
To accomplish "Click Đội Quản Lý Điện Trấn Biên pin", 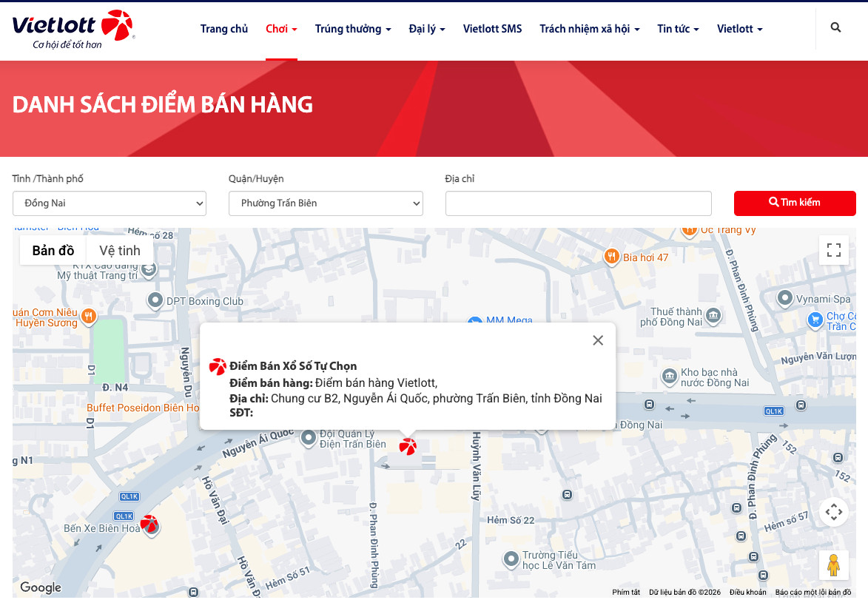I will coord(309,438).
